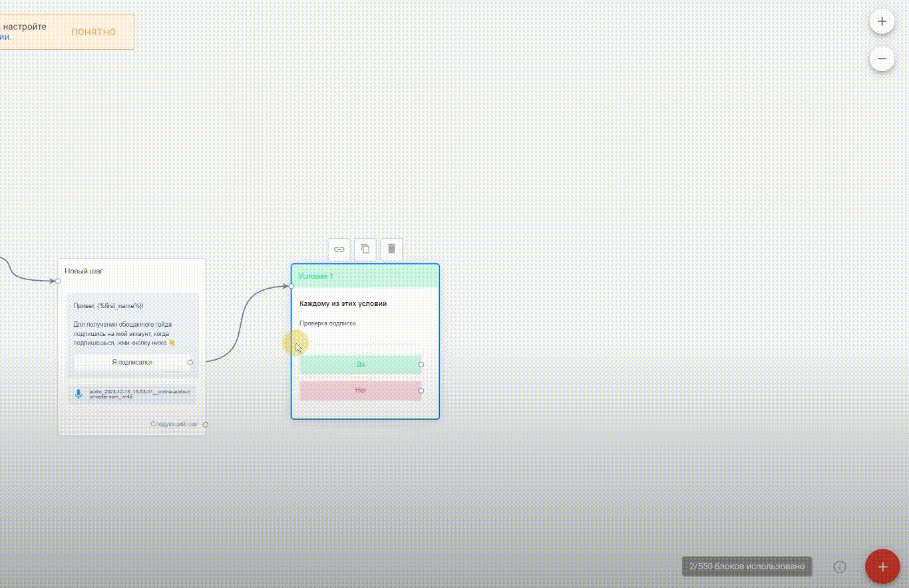Click the microphone icon of the audio attachment
The width and height of the screenshot is (909, 588).
tap(79, 394)
